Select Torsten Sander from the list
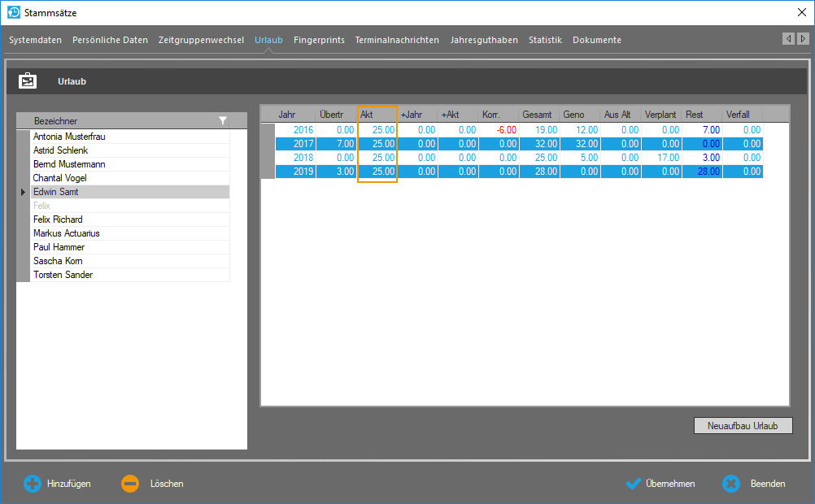The image size is (815, 504). coord(63,275)
